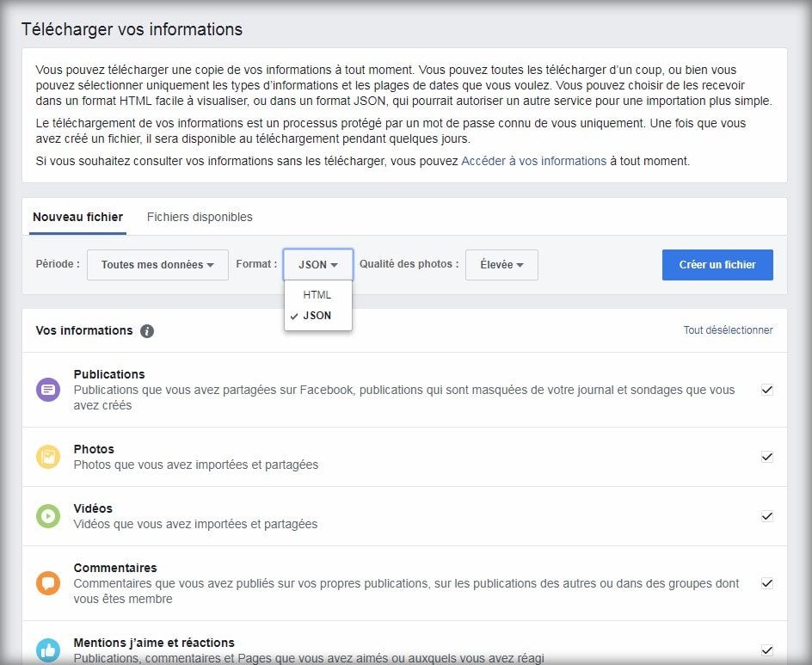Click the yellow Photos icon
Screen dimensions: 812x665
[x=48, y=456]
